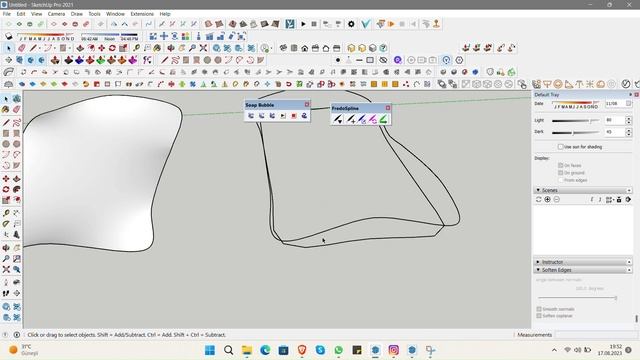640x360 pixels.
Task: Open the Window menu
Action: [115, 14]
